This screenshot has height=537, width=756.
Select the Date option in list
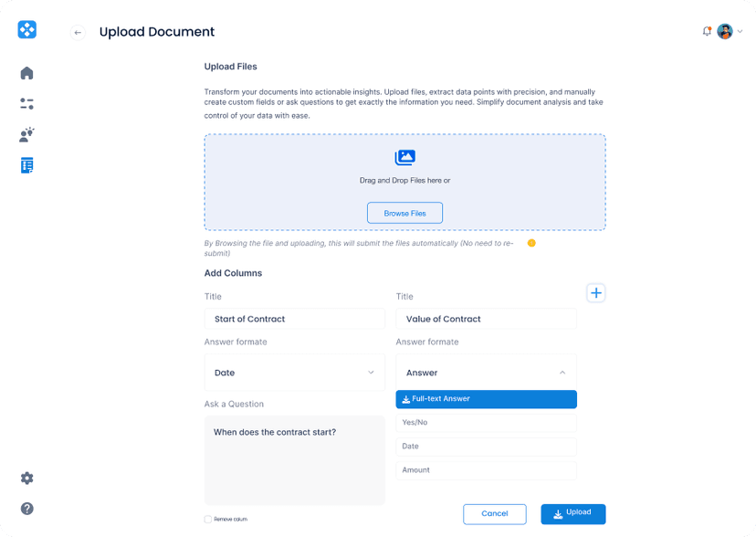point(486,447)
